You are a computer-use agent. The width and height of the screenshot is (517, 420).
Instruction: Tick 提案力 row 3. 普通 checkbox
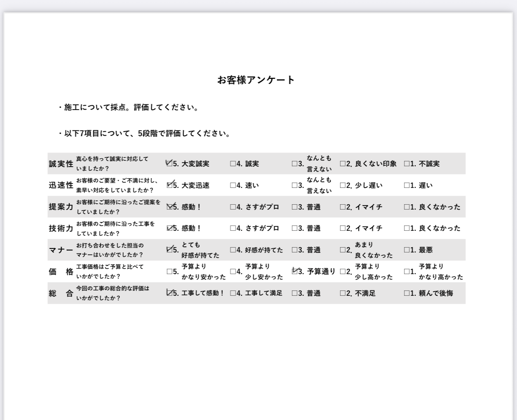coord(294,207)
